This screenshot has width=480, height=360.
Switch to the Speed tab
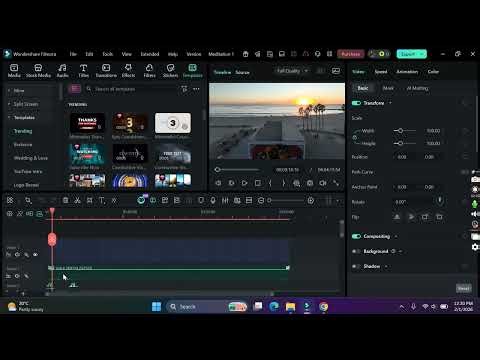click(381, 72)
